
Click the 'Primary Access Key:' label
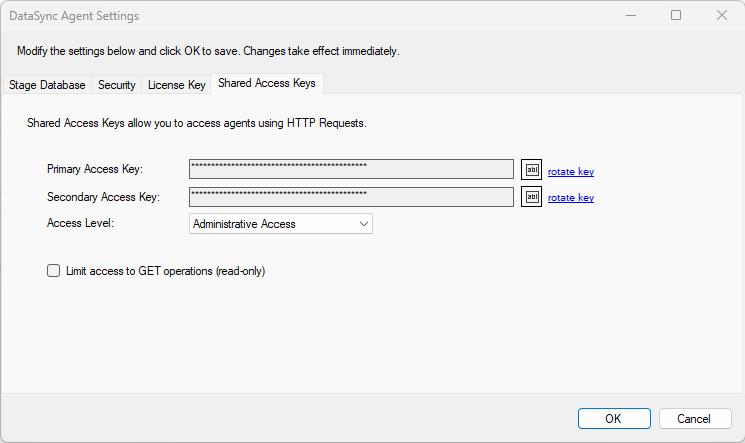click(x=95, y=169)
